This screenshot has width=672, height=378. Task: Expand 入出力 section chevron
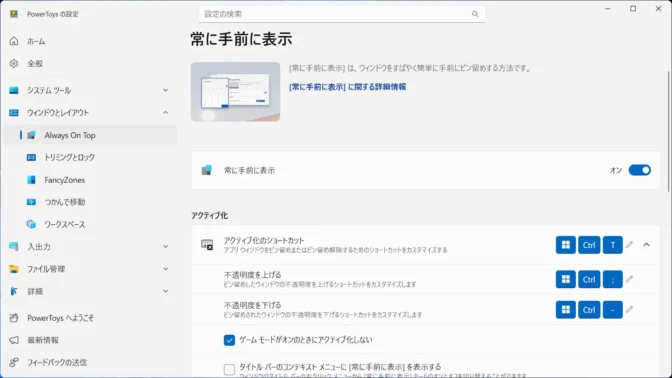(x=165, y=246)
